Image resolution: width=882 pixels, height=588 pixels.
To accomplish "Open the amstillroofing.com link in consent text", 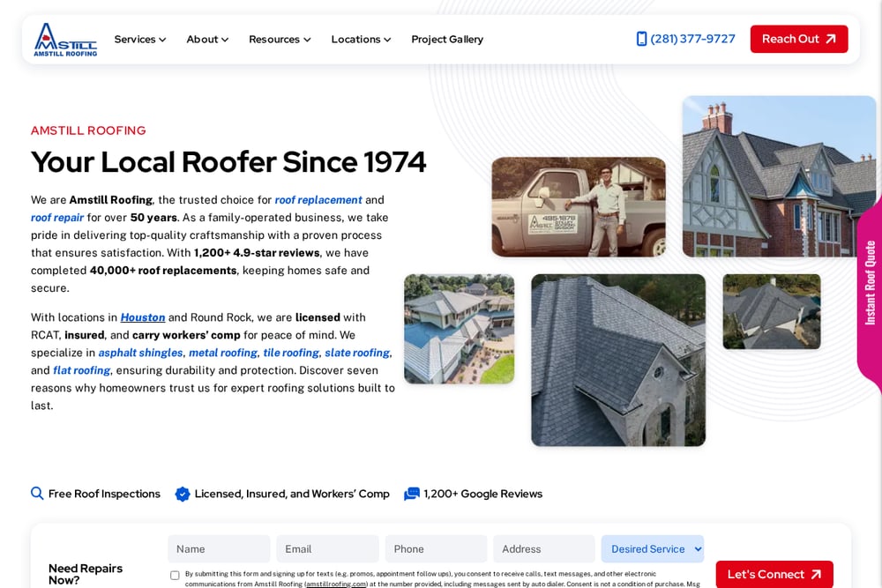I will point(336,584).
